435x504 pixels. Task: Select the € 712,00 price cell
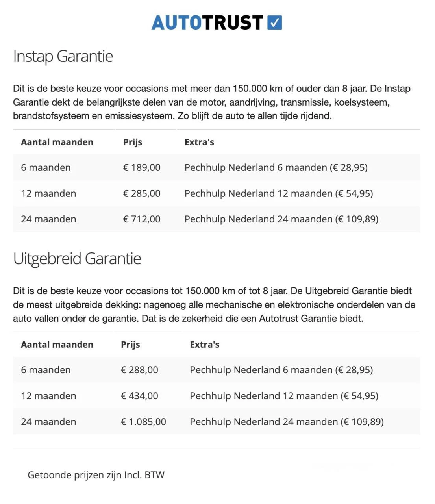[x=142, y=219]
